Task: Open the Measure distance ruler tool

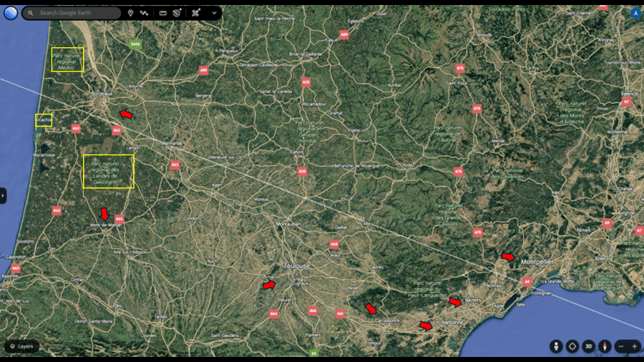Action: pos(163,13)
